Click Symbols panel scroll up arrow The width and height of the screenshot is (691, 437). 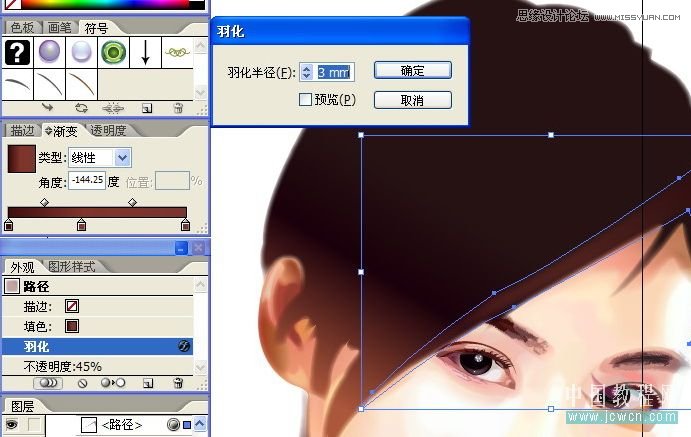click(x=201, y=45)
